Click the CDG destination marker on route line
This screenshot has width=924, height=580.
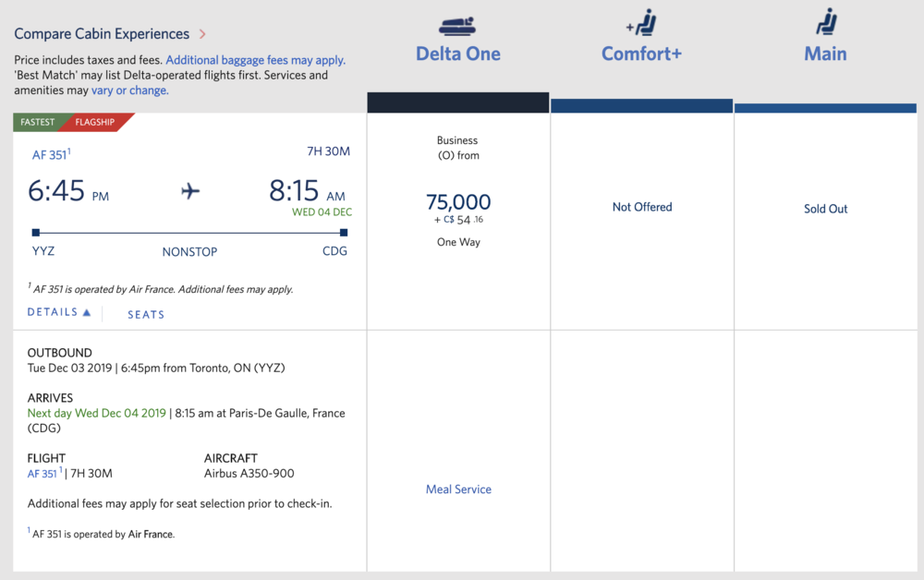[343, 233]
